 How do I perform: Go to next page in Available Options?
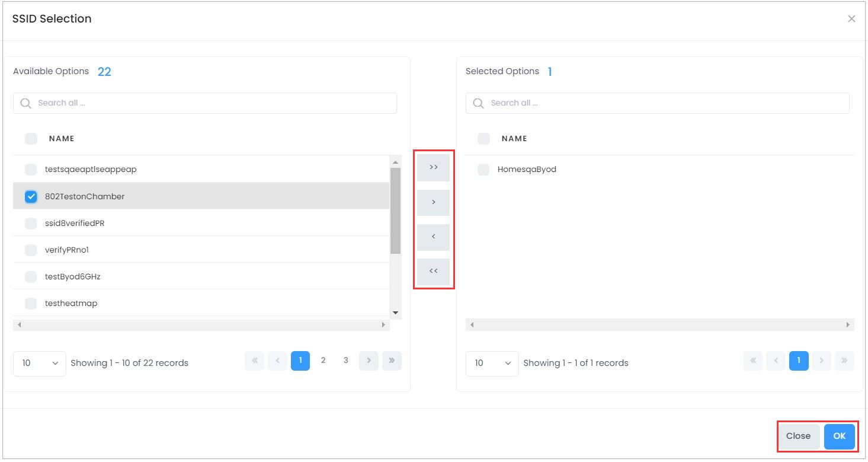click(x=369, y=361)
